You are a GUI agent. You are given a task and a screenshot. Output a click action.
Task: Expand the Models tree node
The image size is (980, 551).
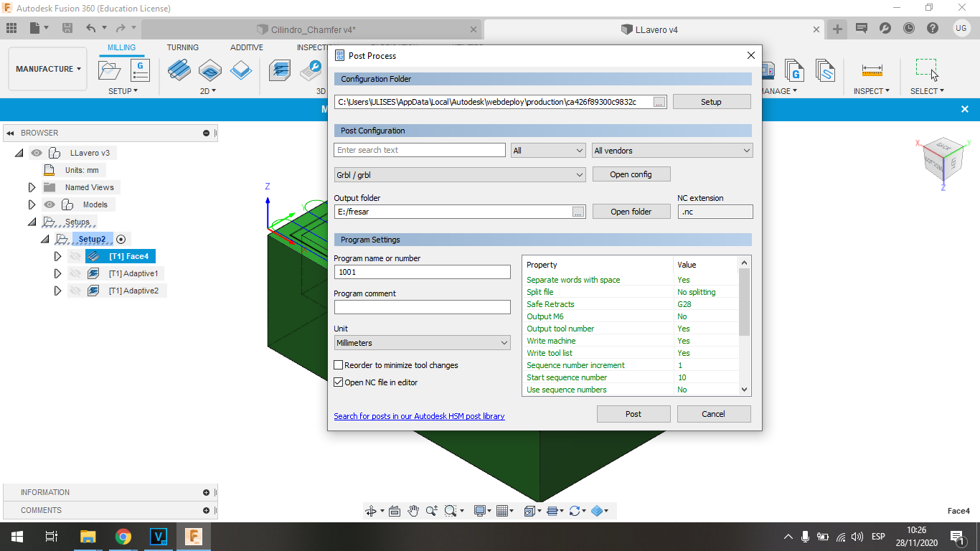(32, 204)
